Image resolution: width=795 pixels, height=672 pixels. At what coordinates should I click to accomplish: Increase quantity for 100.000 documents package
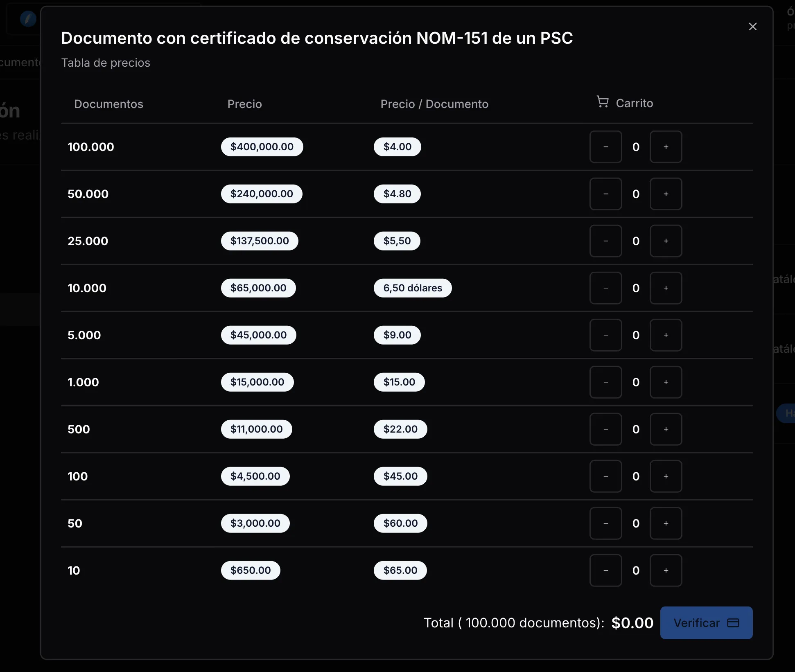point(666,147)
